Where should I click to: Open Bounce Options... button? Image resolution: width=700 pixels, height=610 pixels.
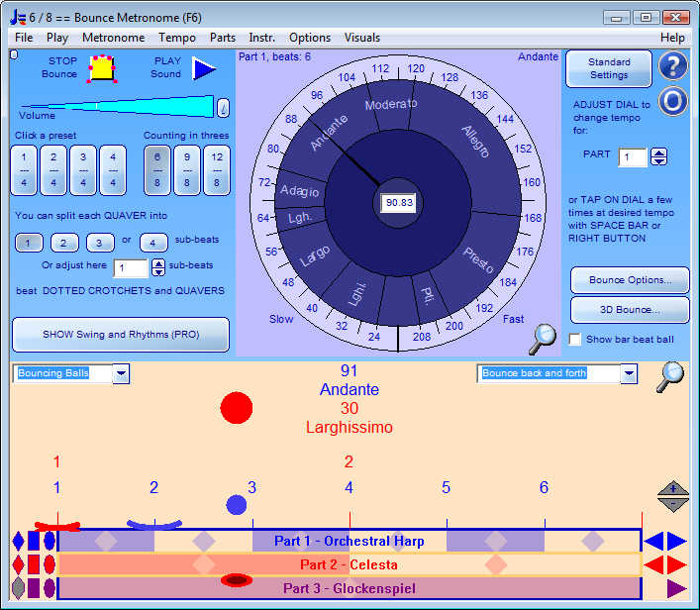pos(630,280)
